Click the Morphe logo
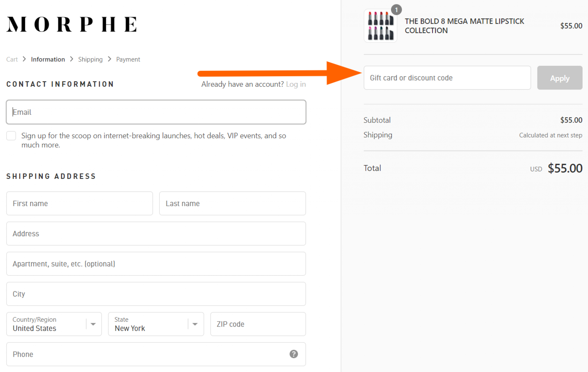This screenshot has width=588, height=372. (71, 24)
